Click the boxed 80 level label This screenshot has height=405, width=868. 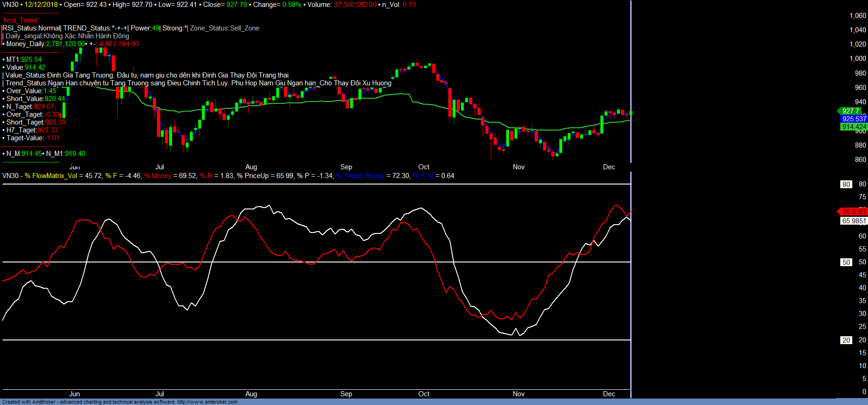(846, 185)
